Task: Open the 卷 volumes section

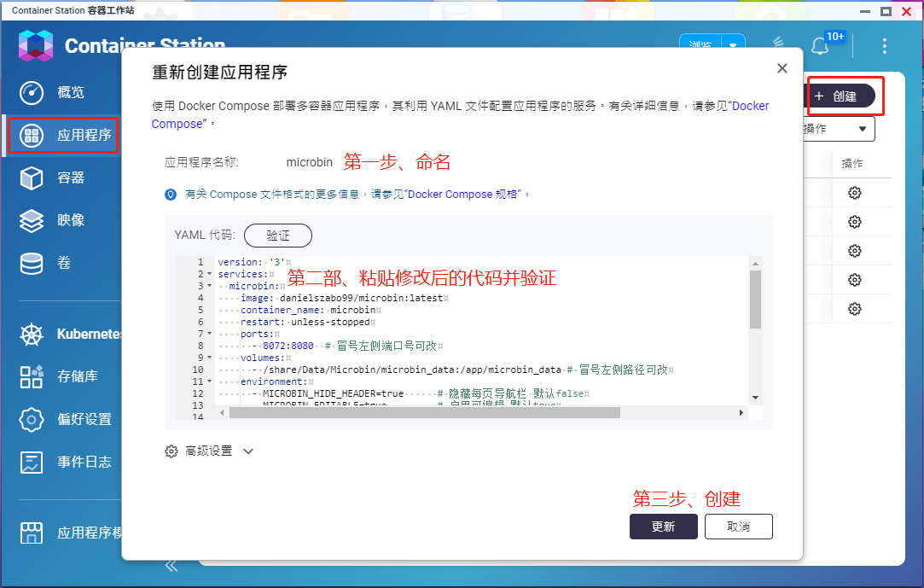Action: point(64,263)
